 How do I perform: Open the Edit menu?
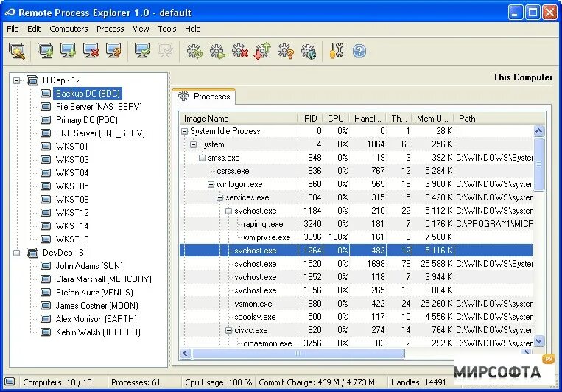[x=34, y=29]
